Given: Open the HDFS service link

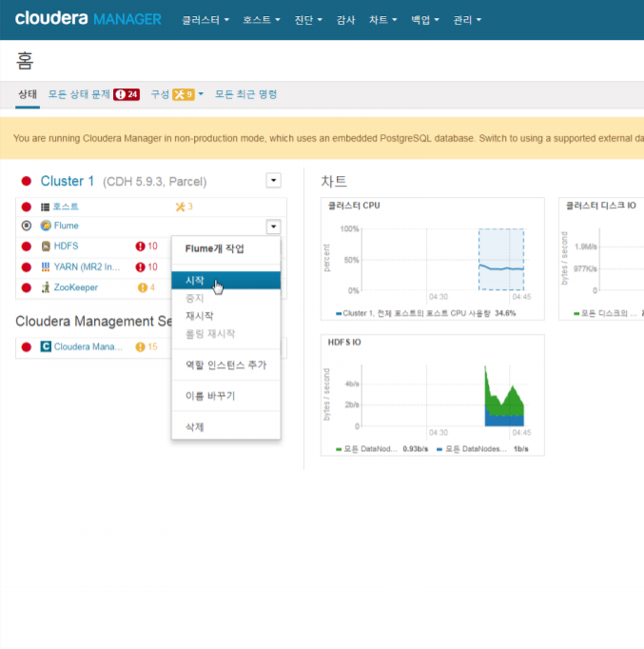Looking at the screenshot, I should point(67,246).
